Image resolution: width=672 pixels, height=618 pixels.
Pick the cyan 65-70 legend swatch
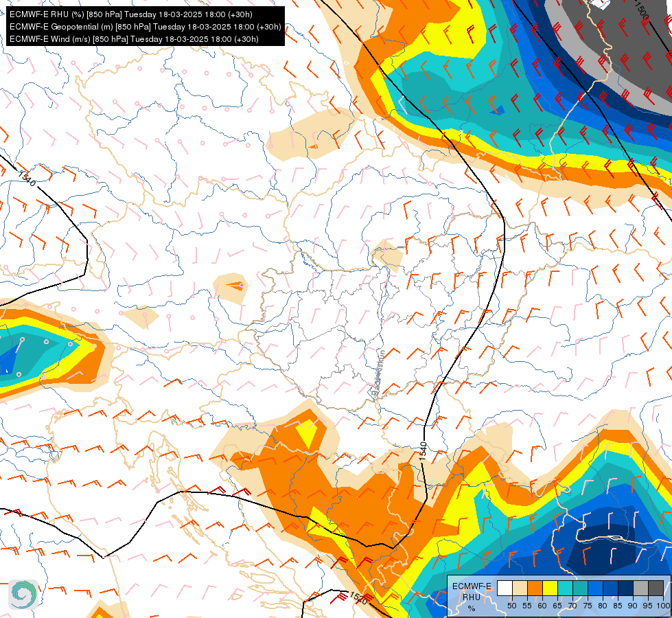566,588
